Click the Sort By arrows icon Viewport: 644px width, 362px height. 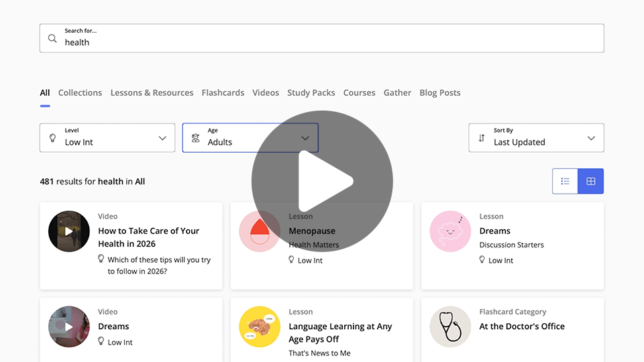[x=482, y=138]
